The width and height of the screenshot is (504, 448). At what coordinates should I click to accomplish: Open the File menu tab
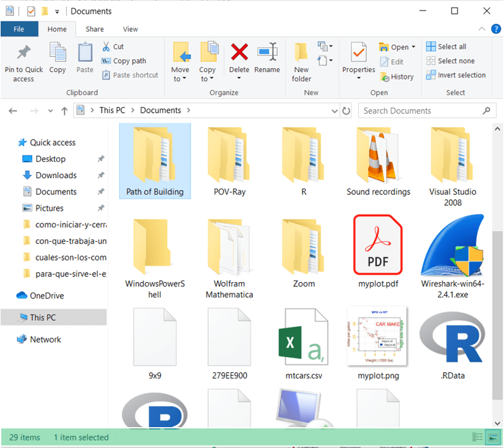click(19, 29)
